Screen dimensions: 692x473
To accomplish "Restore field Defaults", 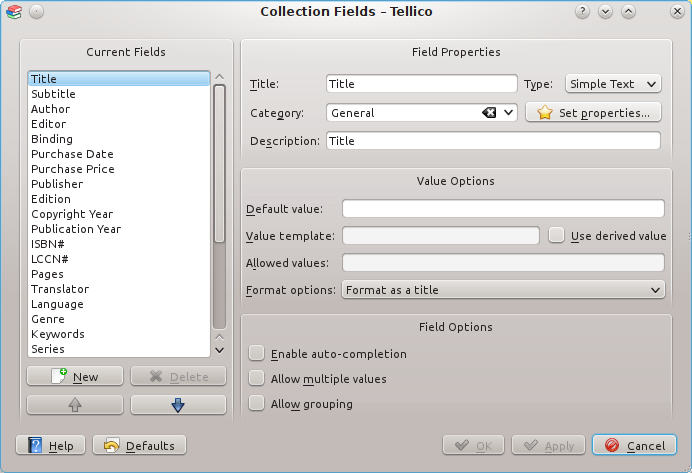I will pos(139,446).
